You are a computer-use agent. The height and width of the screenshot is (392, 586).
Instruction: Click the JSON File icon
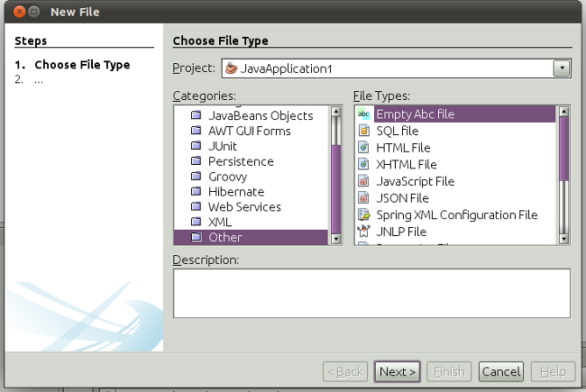364,198
